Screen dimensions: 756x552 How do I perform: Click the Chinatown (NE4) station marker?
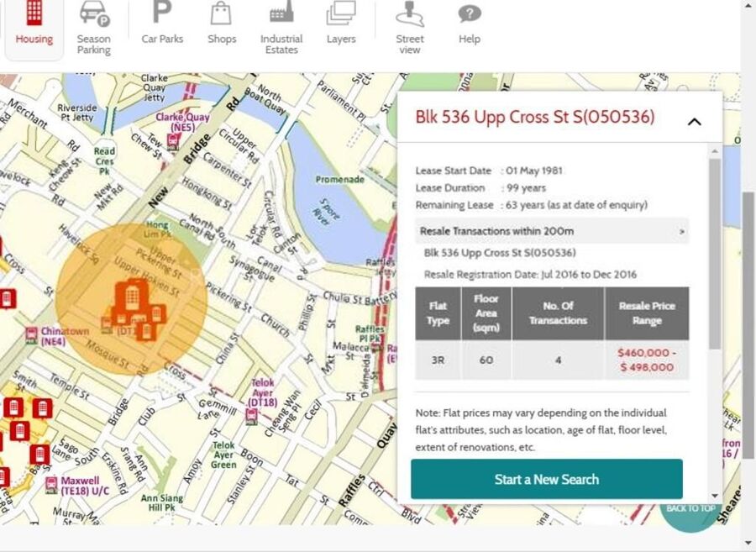pyautogui.click(x=32, y=334)
